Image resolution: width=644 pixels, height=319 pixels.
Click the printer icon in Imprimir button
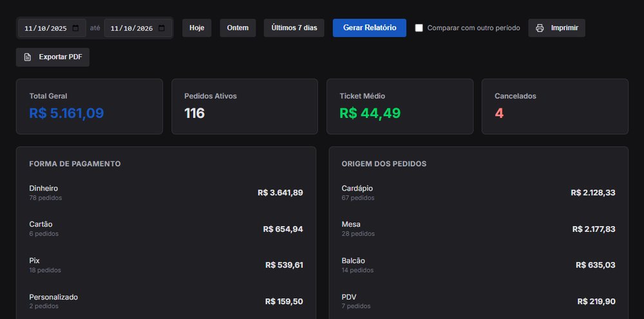tap(540, 28)
